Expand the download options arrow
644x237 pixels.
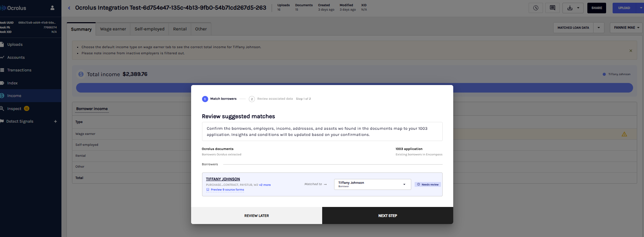pyautogui.click(x=578, y=8)
